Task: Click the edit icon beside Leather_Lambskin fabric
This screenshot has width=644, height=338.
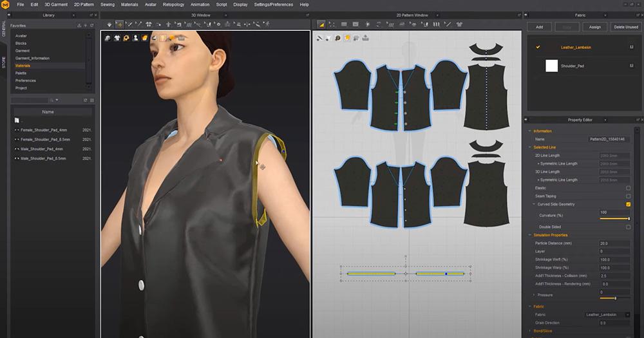Action: click(x=630, y=47)
